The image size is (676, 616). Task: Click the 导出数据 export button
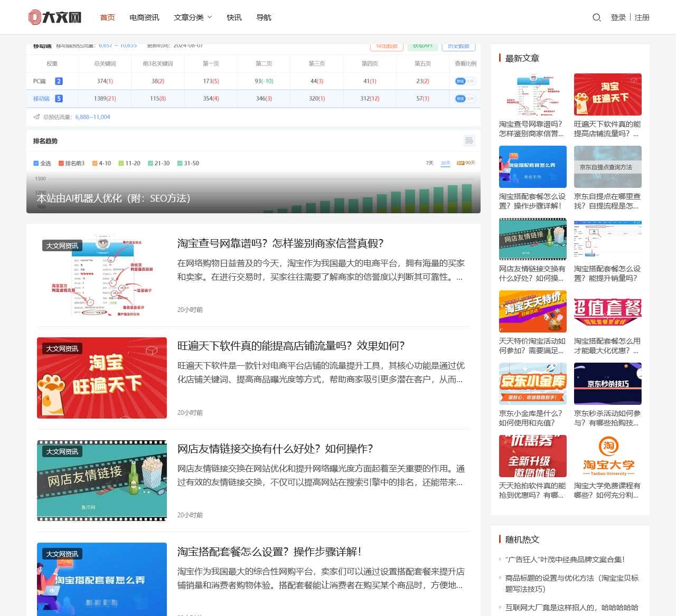click(387, 46)
